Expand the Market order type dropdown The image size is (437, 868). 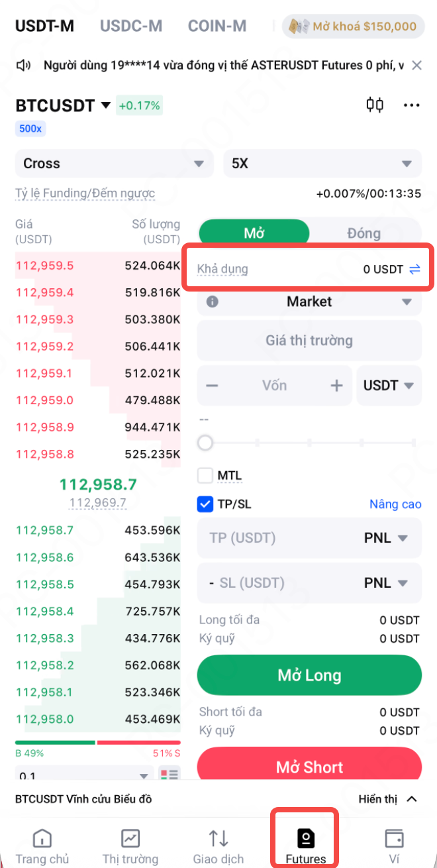[407, 302]
